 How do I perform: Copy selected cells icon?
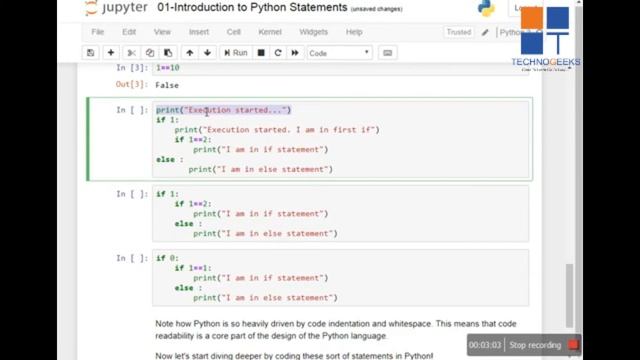(x=150, y=53)
